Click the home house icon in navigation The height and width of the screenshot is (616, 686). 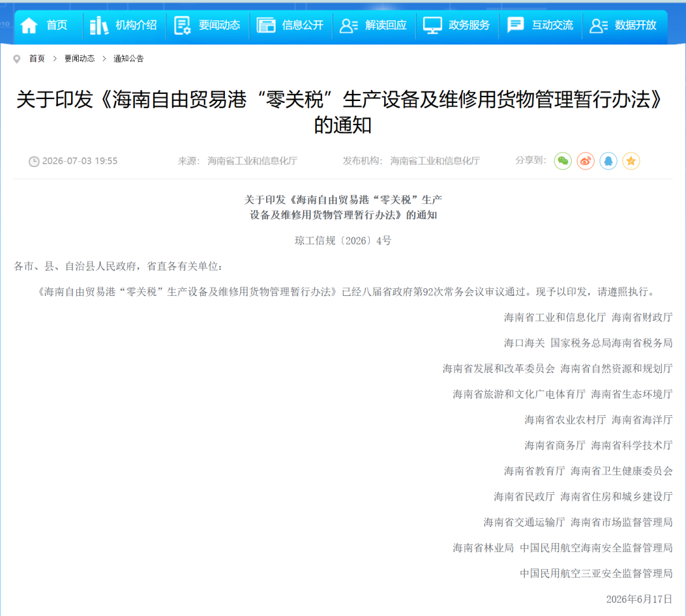click(29, 25)
